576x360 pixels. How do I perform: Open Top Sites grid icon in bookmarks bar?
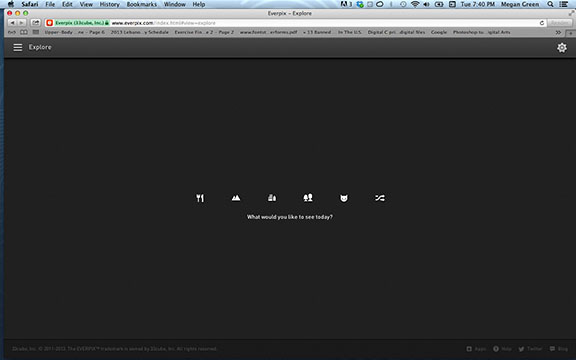pos(36,32)
